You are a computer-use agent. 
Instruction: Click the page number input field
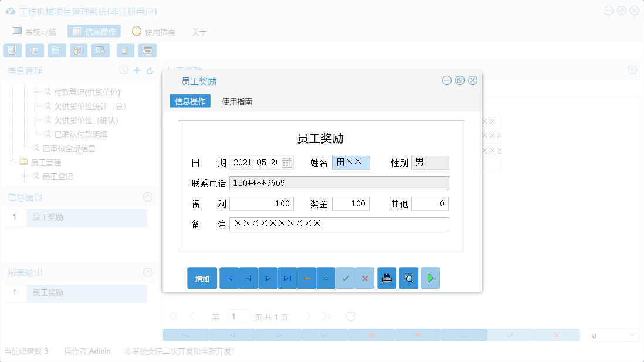(x=239, y=316)
